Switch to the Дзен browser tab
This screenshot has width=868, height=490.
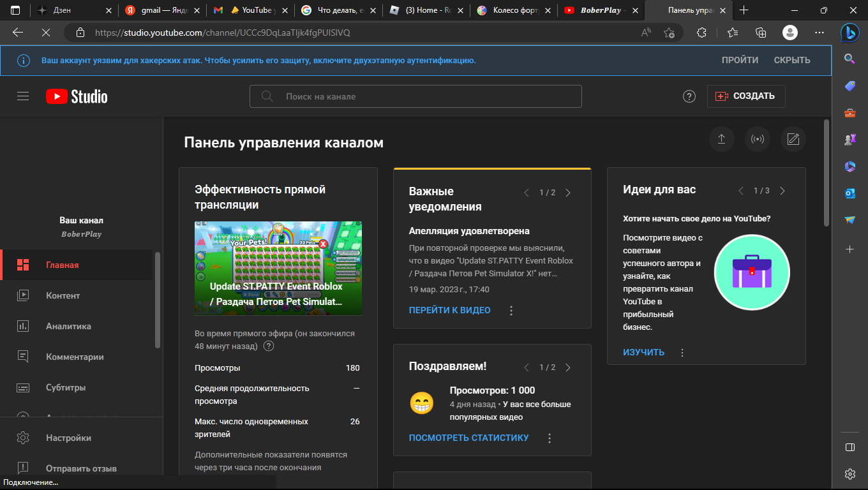(x=73, y=10)
